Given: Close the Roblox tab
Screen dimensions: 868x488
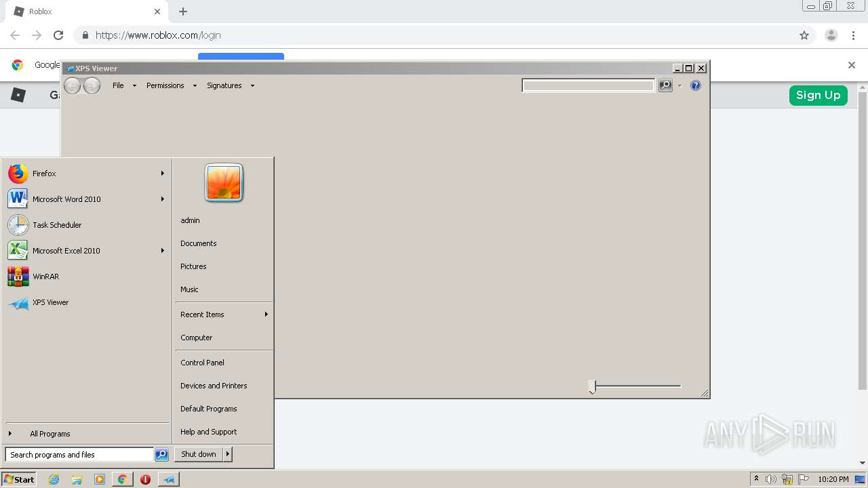Looking at the screenshot, I should 157,12.
